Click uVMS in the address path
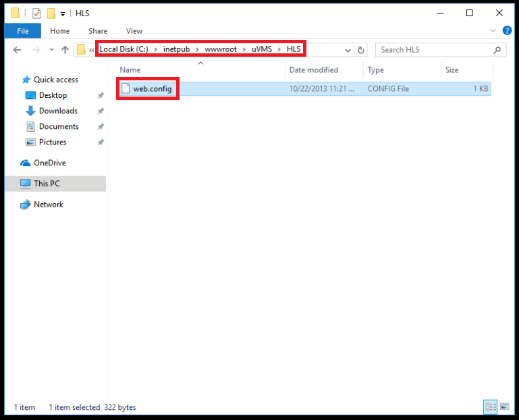The height and width of the screenshot is (420, 519). click(262, 49)
